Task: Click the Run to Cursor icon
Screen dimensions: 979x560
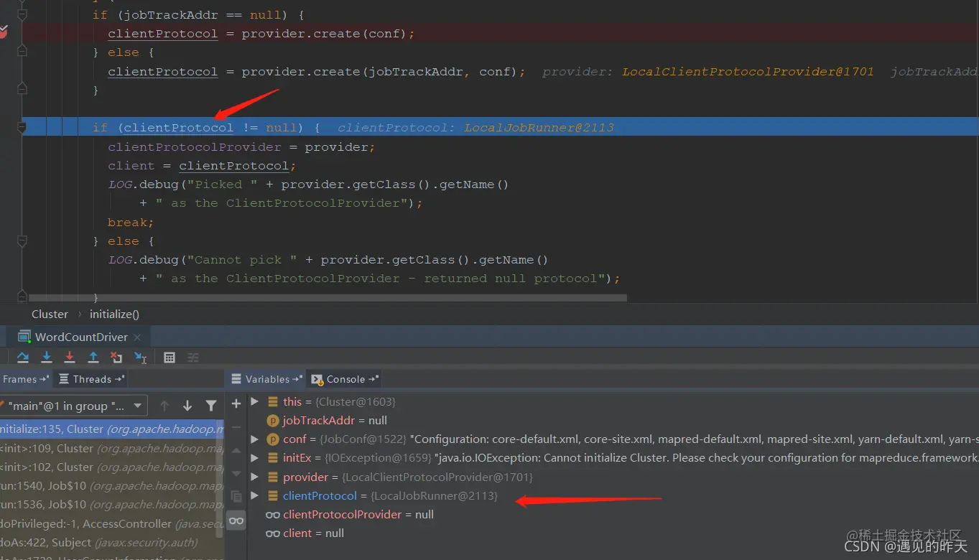Action: tap(140, 357)
